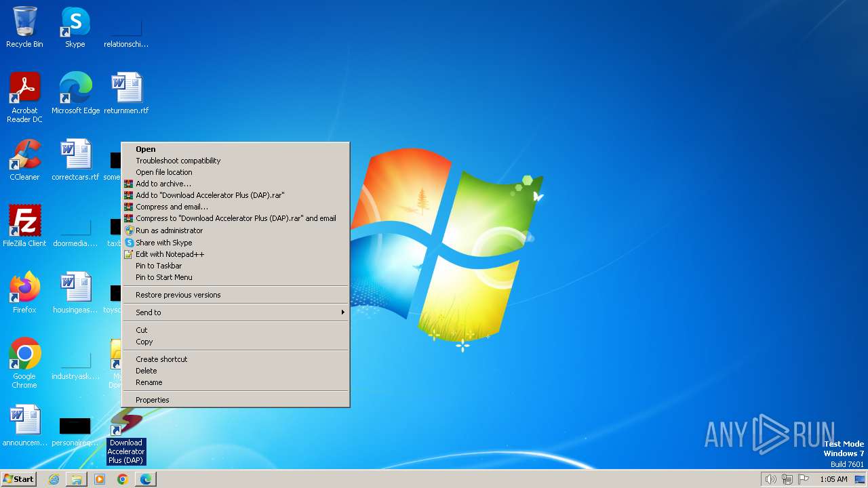The image size is (868, 488).
Task: Launch the Skype desktop shortcut
Action: [75, 27]
